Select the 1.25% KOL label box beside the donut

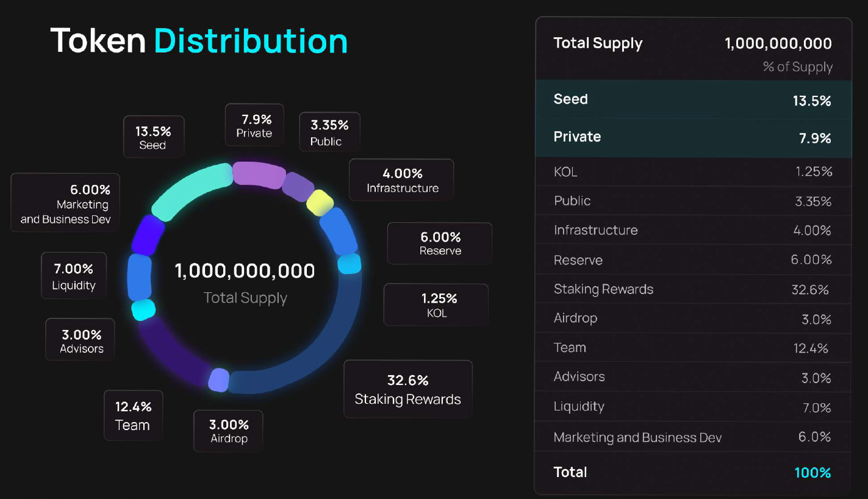pyautogui.click(x=437, y=305)
